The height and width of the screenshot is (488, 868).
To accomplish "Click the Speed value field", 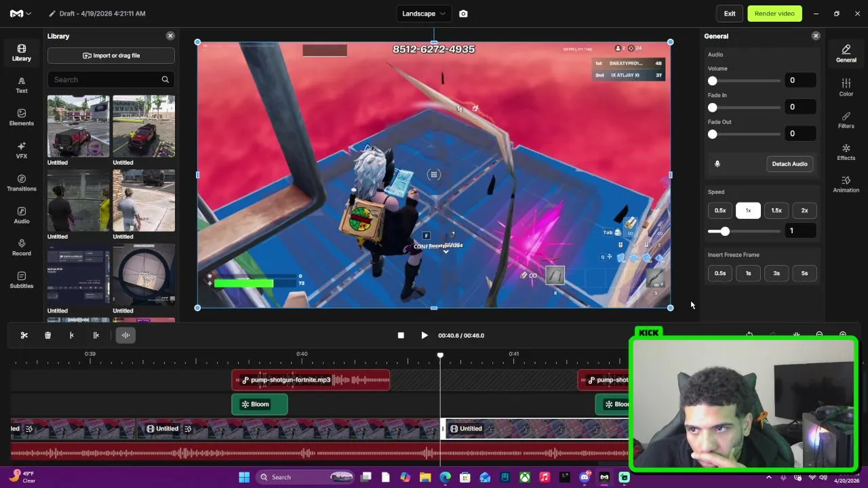I will (x=801, y=230).
